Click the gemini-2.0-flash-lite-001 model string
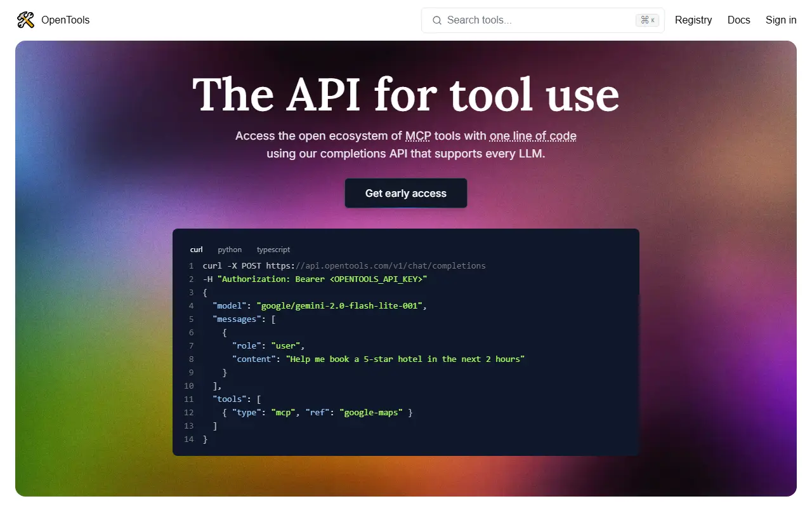This screenshot has height=508, width=812. (339, 305)
